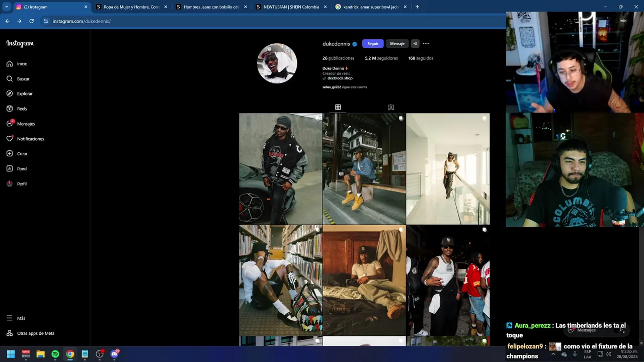View site information in the address bar
This screenshot has width=644, height=362.
(x=46, y=21)
